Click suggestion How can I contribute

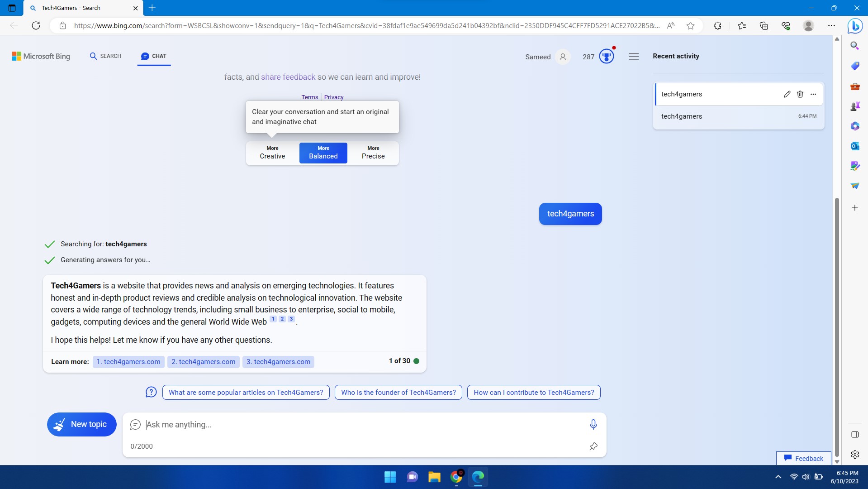pos(534,393)
